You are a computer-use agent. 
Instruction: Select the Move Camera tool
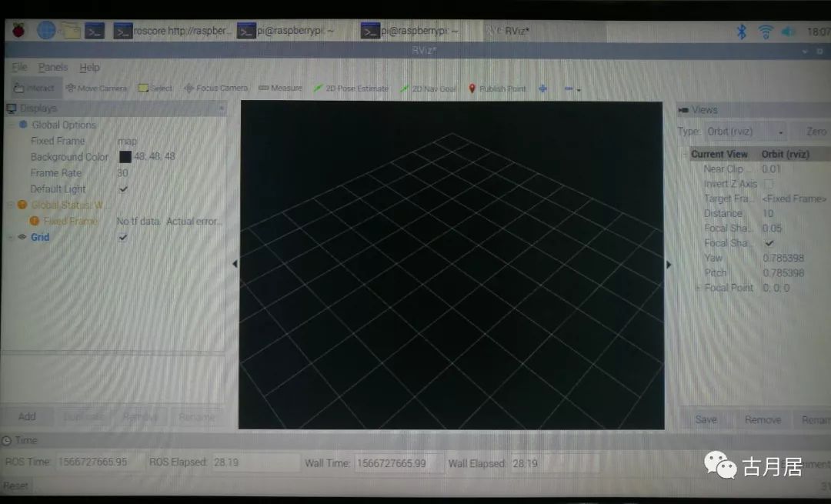pyautogui.click(x=96, y=88)
